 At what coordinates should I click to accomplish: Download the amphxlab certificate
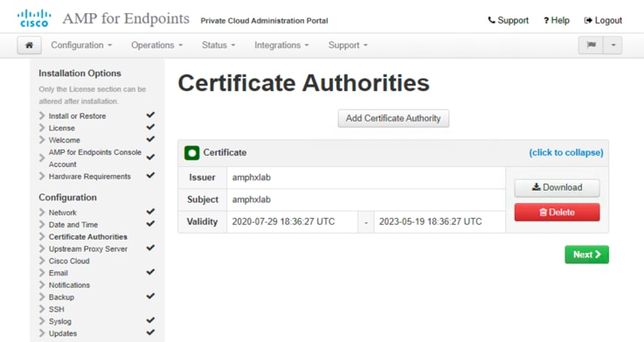(x=557, y=187)
